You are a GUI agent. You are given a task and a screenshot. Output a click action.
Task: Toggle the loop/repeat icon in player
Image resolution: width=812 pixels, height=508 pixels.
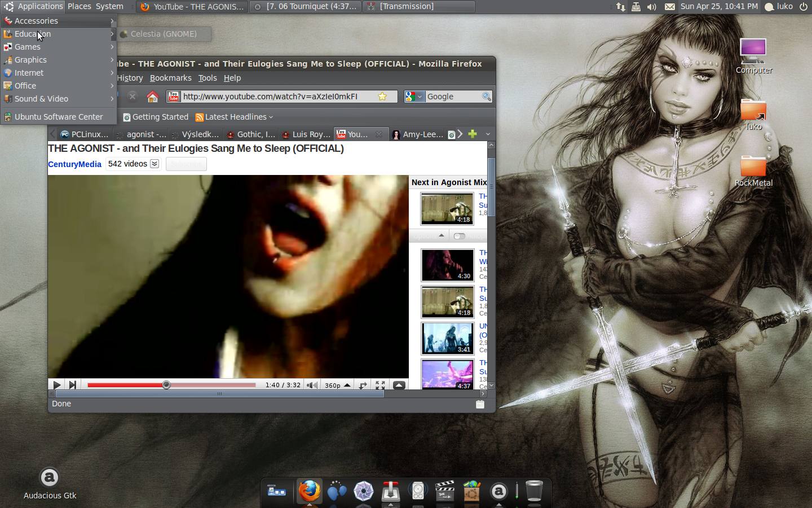pyautogui.click(x=363, y=385)
